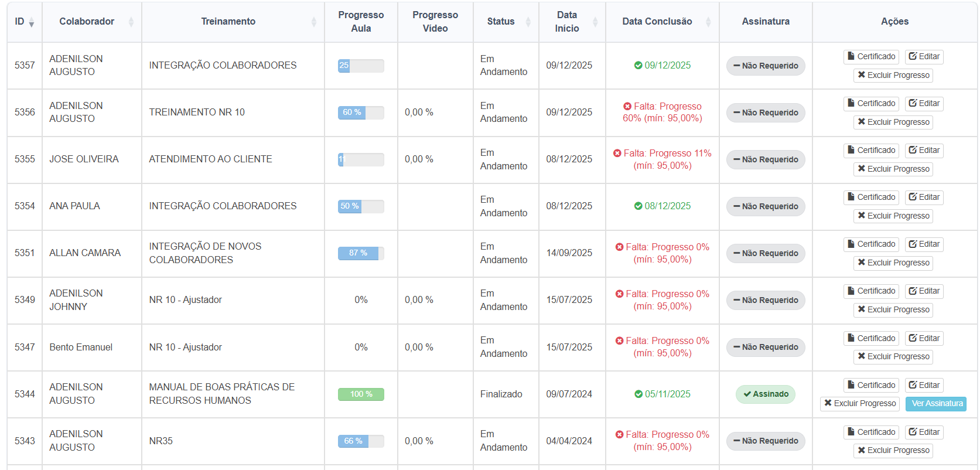Screen dimensions: 980x470
Task: Excluir Progresso for ADENILSON JOHNNY row
Action: pyautogui.click(x=893, y=310)
